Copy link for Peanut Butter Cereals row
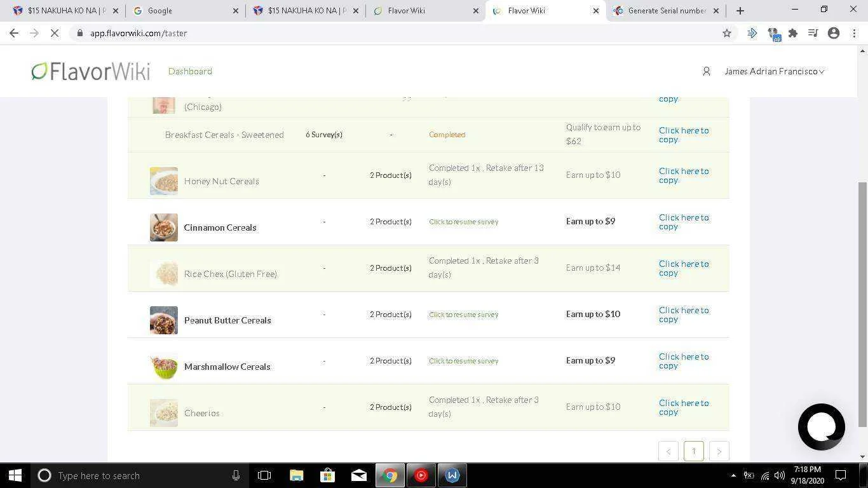The width and height of the screenshot is (868, 488). click(x=684, y=315)
